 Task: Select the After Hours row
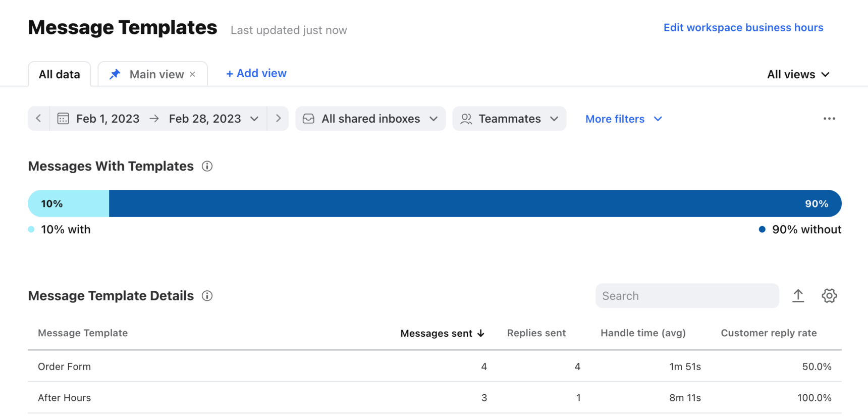pyautogui.click(x=435, y=398)
